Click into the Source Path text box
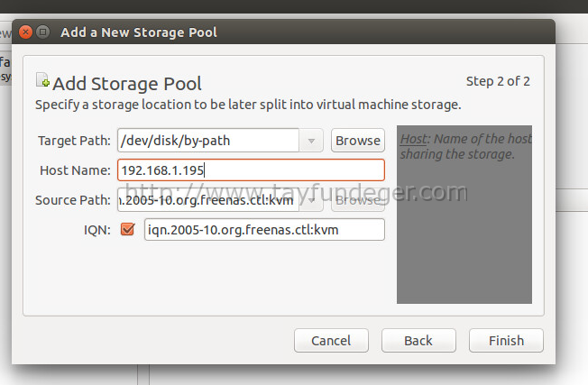Viewport: 588px width, 385px height. point(208,200)
